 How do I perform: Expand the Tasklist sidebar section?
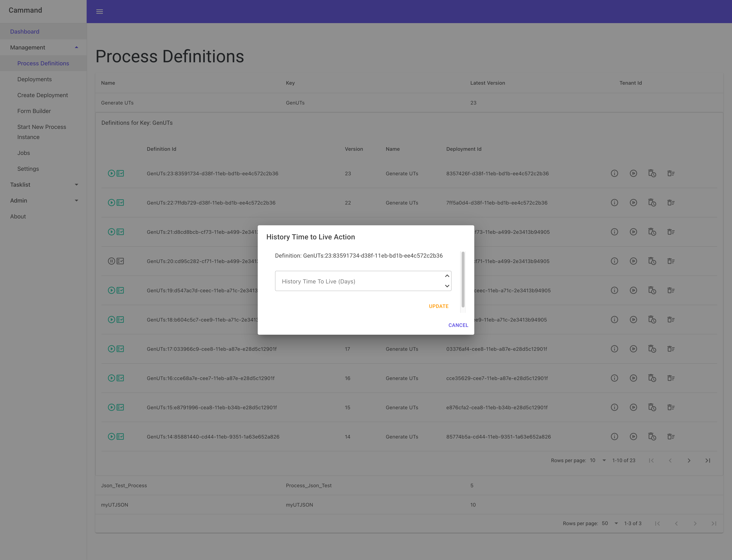pyautogui.click(x=76, y=185)
